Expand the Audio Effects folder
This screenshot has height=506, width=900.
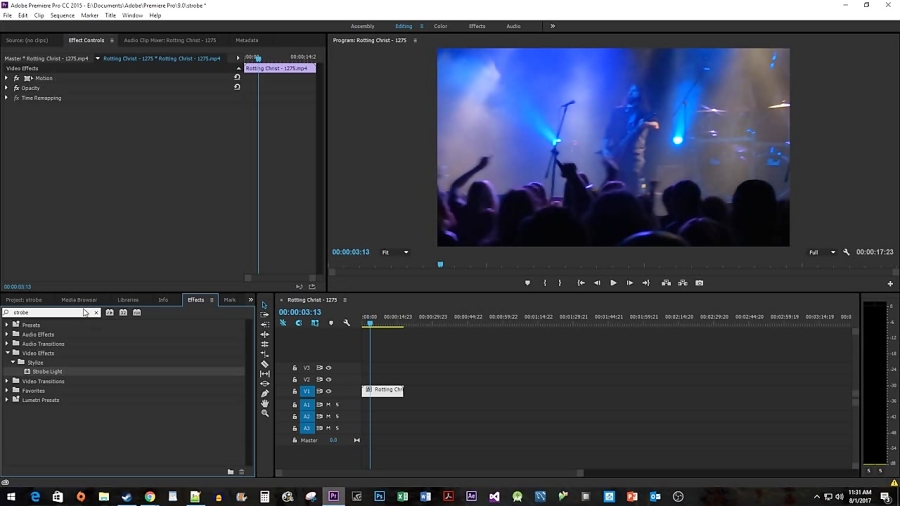click(7, 334)
